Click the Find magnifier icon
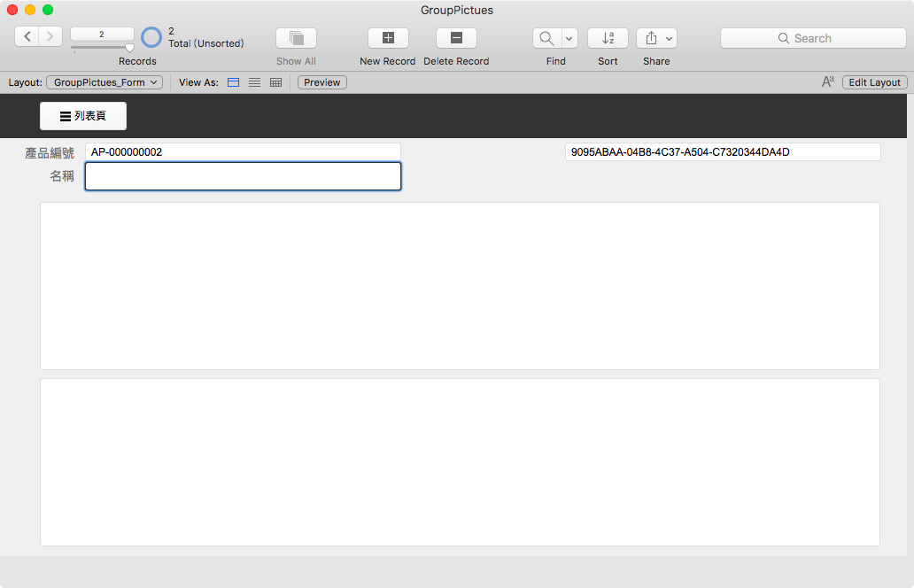The image size is (914, 588). pyautogui.click(x=546, y=38)
